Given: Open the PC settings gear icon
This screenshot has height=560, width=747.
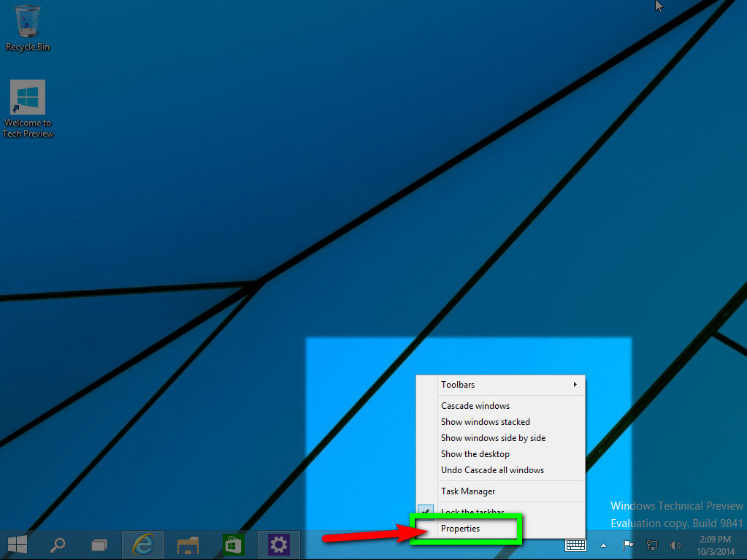Looking at the screenshot, I should 279,545.
